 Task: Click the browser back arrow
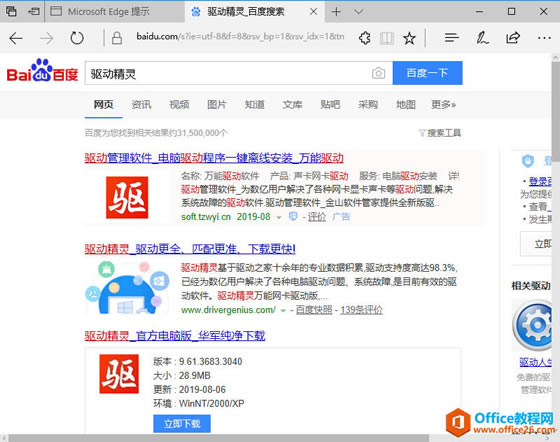[16, 38]
